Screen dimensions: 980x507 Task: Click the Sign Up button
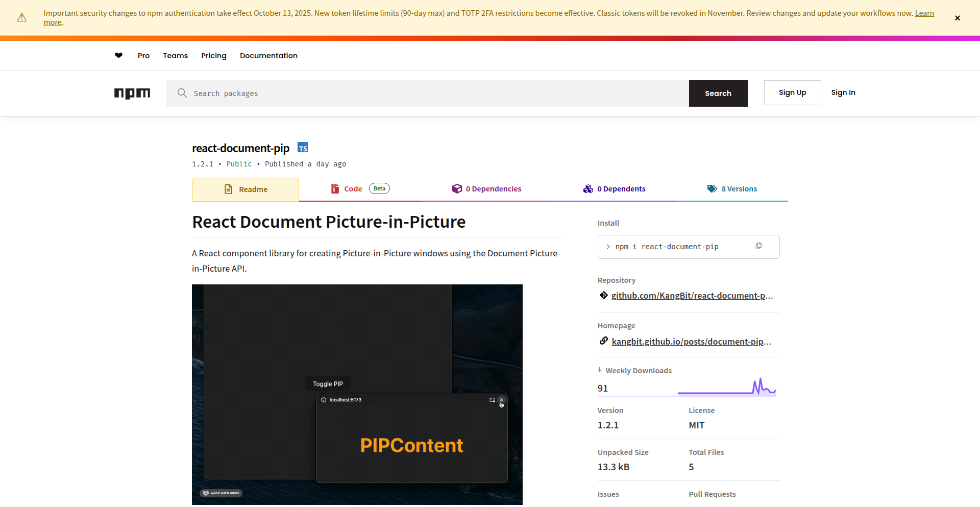point(792,92)
